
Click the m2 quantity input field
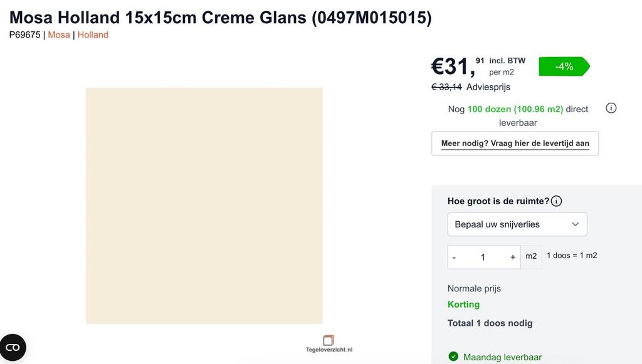click(x=483, y=257)
